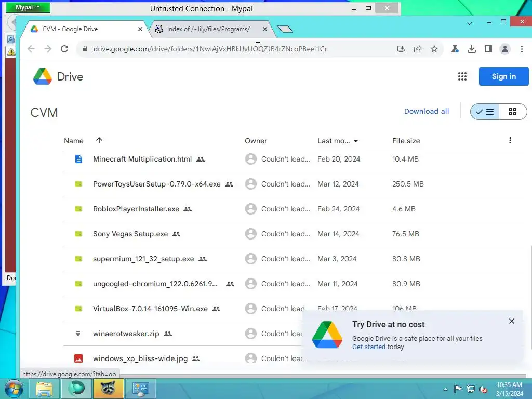
Task: Open the ungoogled-chromium_122.0.6261.9 file
Action: (155, 284)
